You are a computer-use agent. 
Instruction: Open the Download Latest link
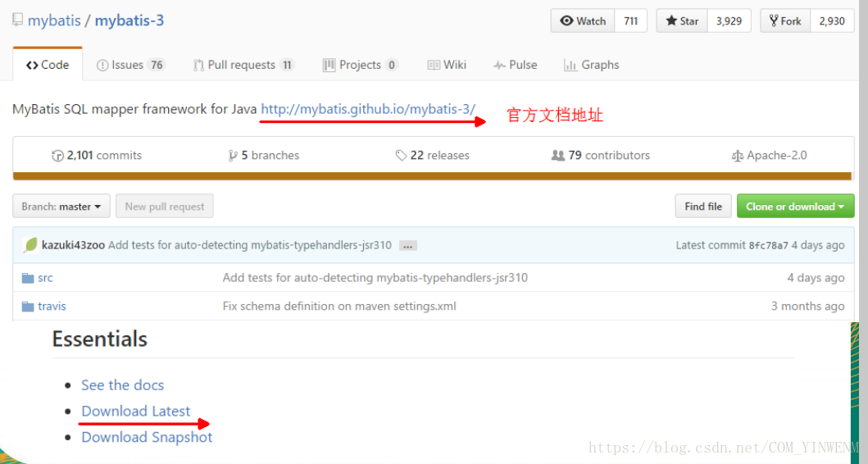pos(135,411)
